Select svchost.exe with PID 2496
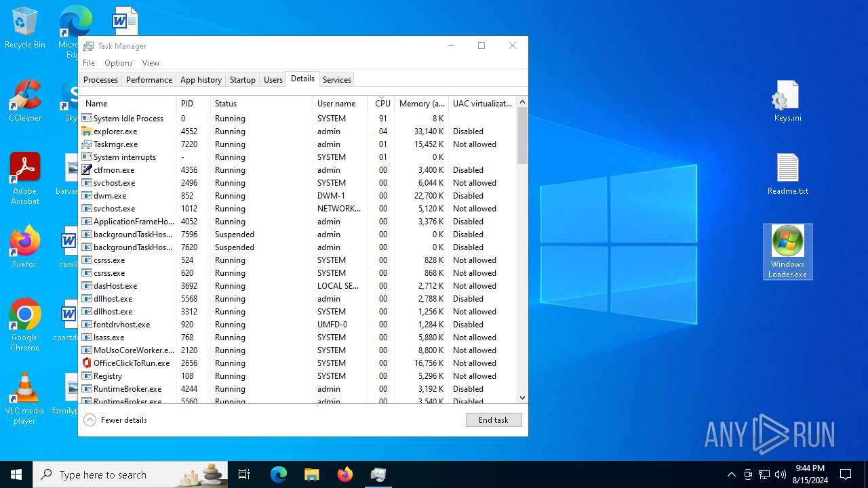 pos(298,183)
